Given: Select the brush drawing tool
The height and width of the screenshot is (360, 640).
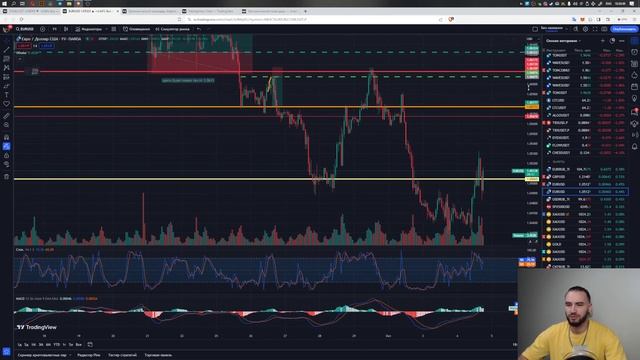Looking at the screenshot, I should coord(6,86).
